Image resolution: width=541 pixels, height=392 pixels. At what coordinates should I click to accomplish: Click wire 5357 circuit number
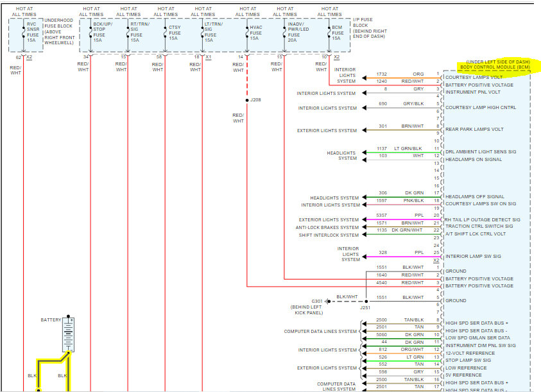tap(382, 216)
